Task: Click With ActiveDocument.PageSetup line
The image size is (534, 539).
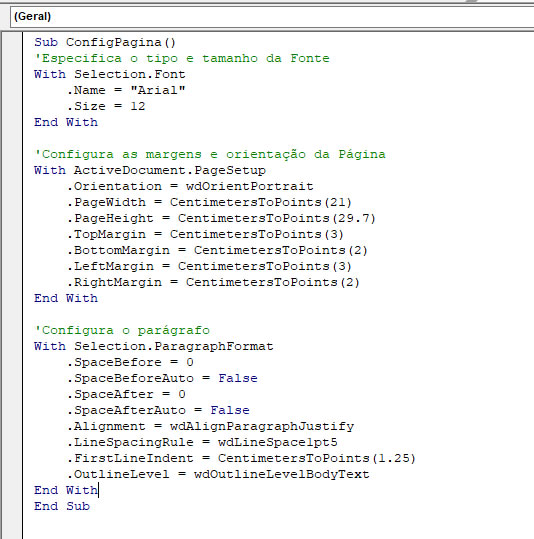Action: click(x=150, y=170)
